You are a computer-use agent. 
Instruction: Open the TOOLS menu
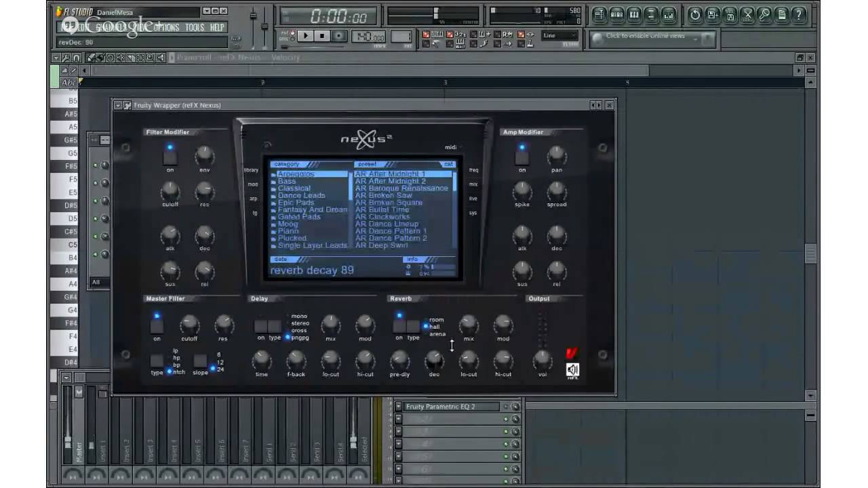[195, 28]
